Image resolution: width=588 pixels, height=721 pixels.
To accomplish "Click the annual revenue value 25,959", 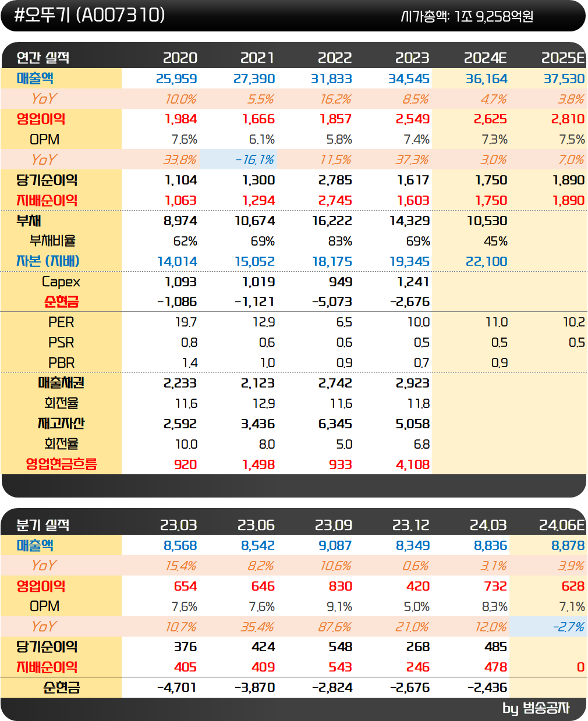I will point(176,79).
